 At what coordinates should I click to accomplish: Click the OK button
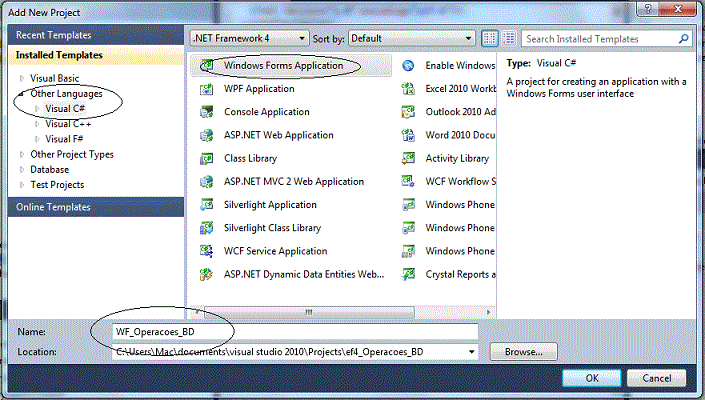pyautogui.click(x=592, y=378)
